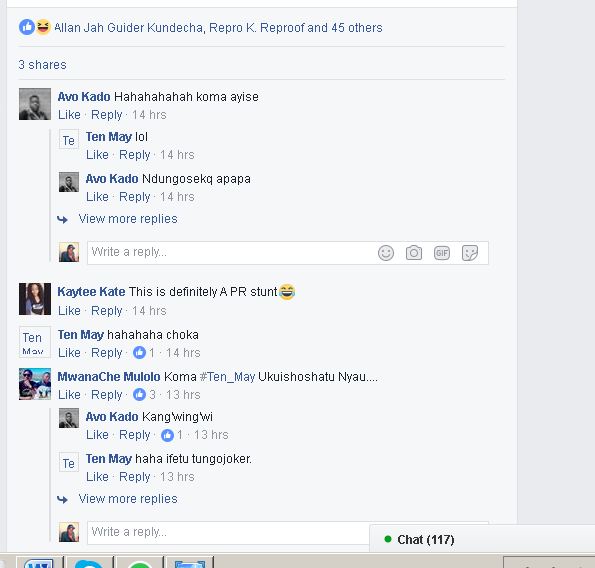Screen dimensions: 595x568
Task: Like Kaytee Kate's PR stunt comment
Action: [x=69, y=311]
